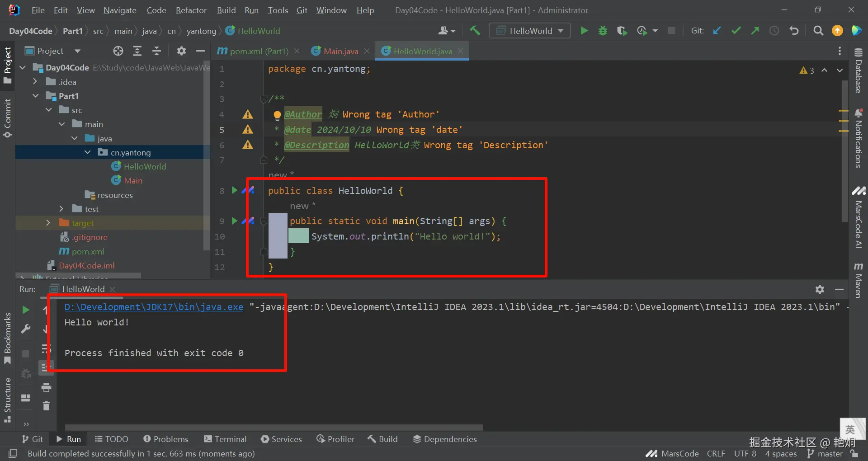Rollback changes with the undo arrow
Image resolution: width=868 pixels, height=461 pixels.
(x=794, y=31)
